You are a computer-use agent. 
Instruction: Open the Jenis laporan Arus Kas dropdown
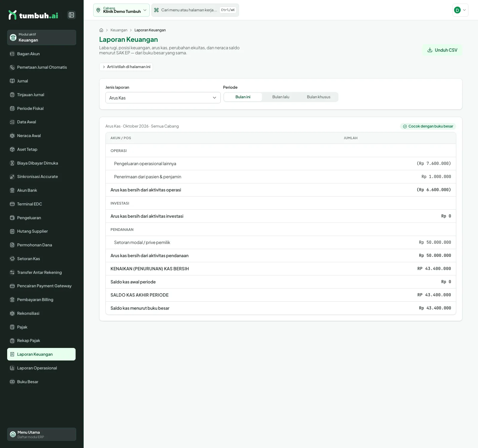coord(163,98)
